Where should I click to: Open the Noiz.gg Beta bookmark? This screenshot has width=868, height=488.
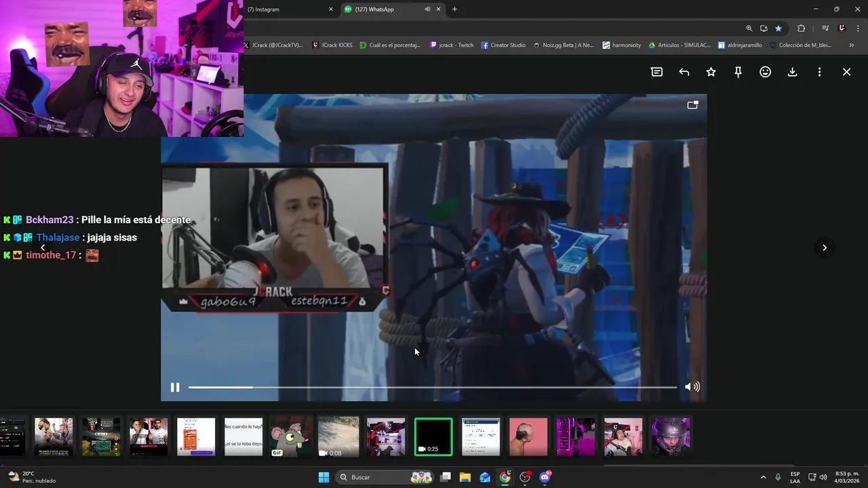click(564, 45)
